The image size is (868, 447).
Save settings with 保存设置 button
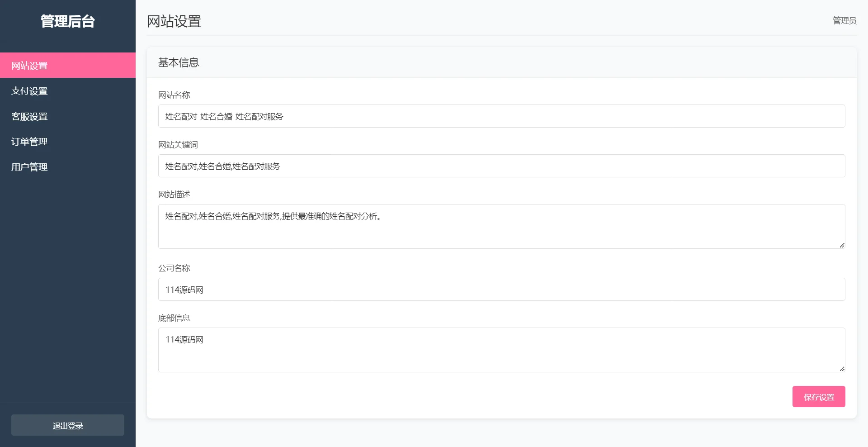coord(819,397)
